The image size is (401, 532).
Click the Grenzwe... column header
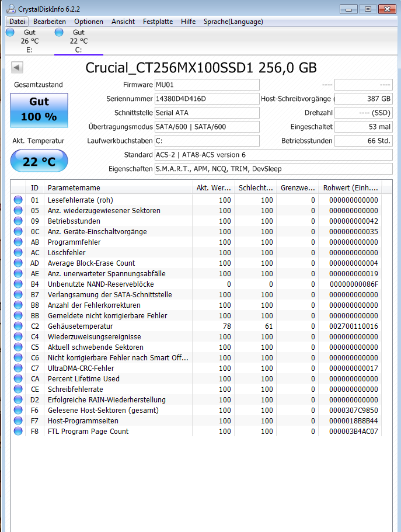(297, 187)
